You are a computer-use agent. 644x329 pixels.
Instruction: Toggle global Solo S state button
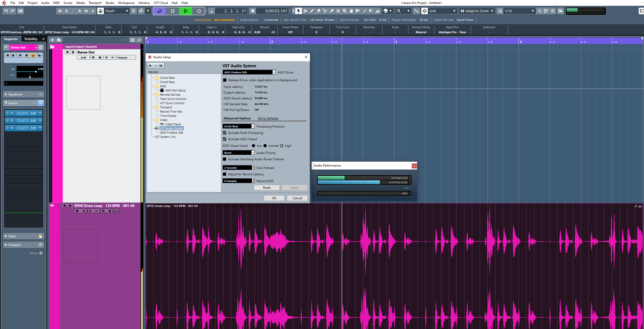pos(66,11)
